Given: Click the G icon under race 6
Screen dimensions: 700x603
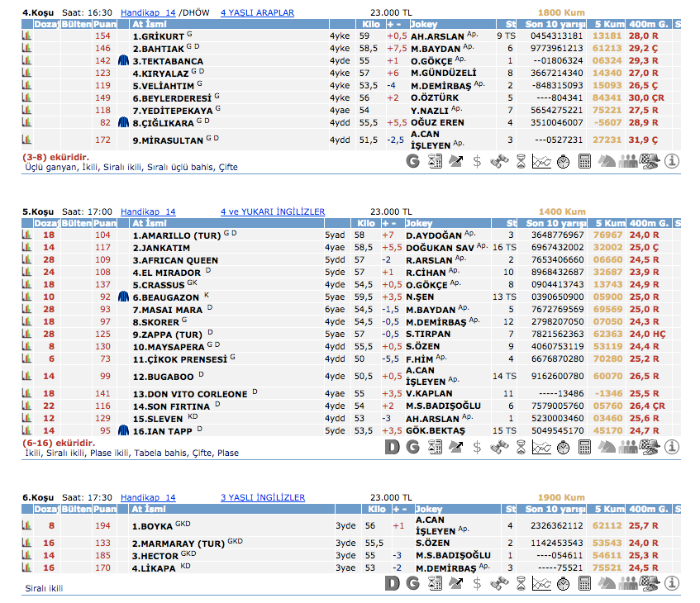Looking at the screenshot, I should click(x=413, y=584).
